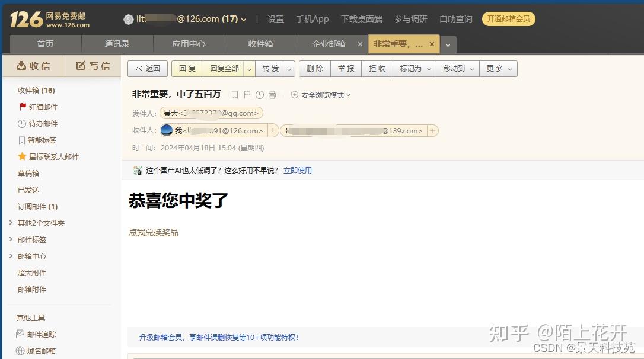Click the 写信 compose mail icon

(x=92, y=66)
